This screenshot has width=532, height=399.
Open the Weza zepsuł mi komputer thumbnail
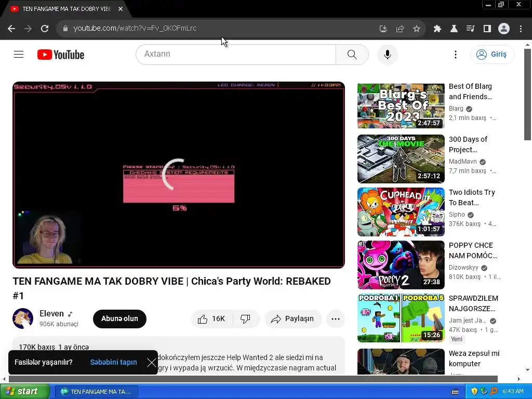(x=401, y=362)
